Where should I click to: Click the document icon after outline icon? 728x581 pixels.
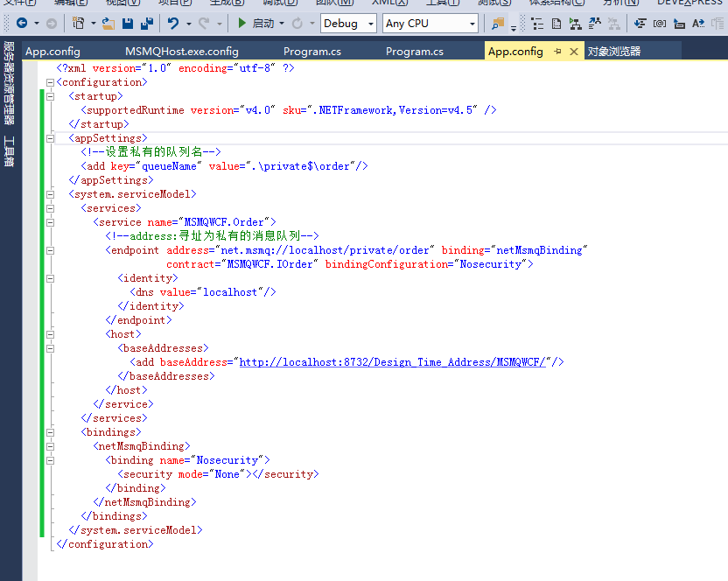click(x=556, y=24)
